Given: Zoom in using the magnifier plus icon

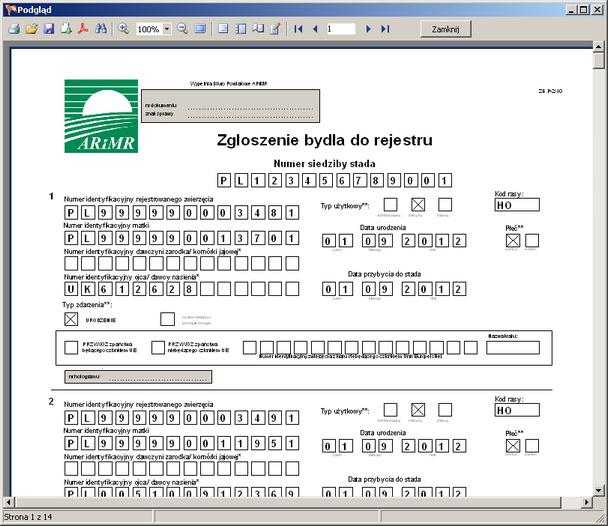Looking at the screenshot, I should [123, 29].
